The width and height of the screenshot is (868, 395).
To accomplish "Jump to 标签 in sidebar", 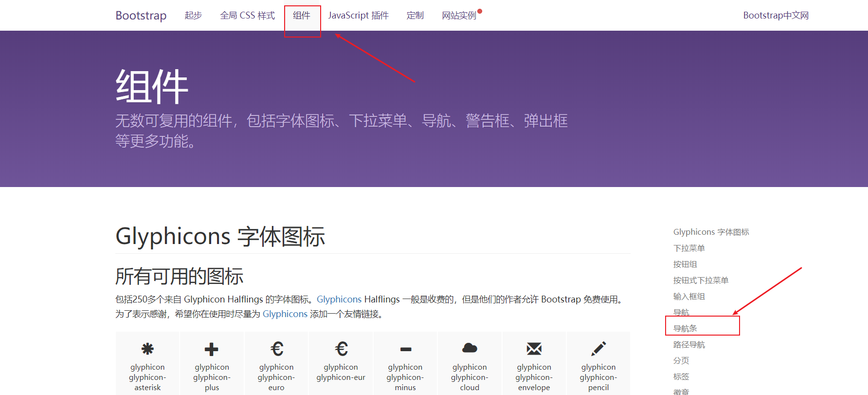I will (681, 376).
